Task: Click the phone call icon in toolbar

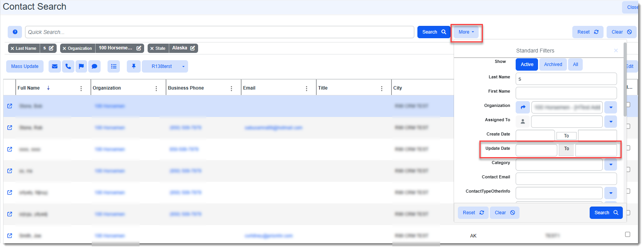Action: [x=68, y=66]
